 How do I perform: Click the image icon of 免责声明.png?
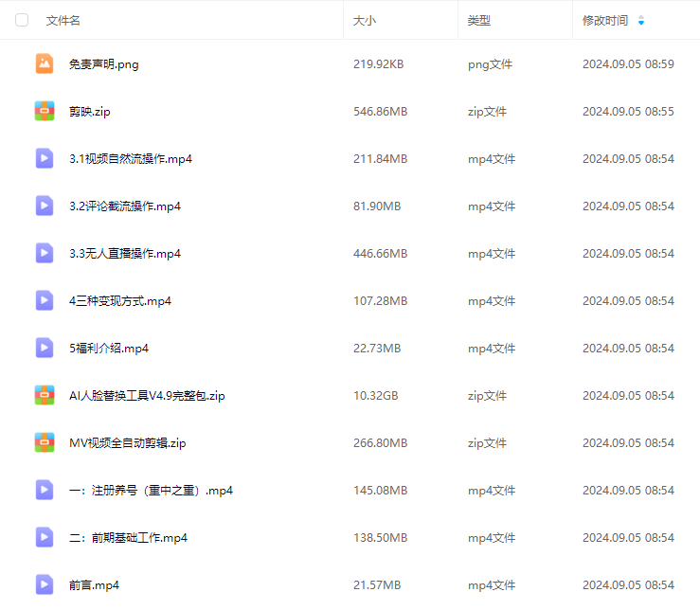[45, 63]
